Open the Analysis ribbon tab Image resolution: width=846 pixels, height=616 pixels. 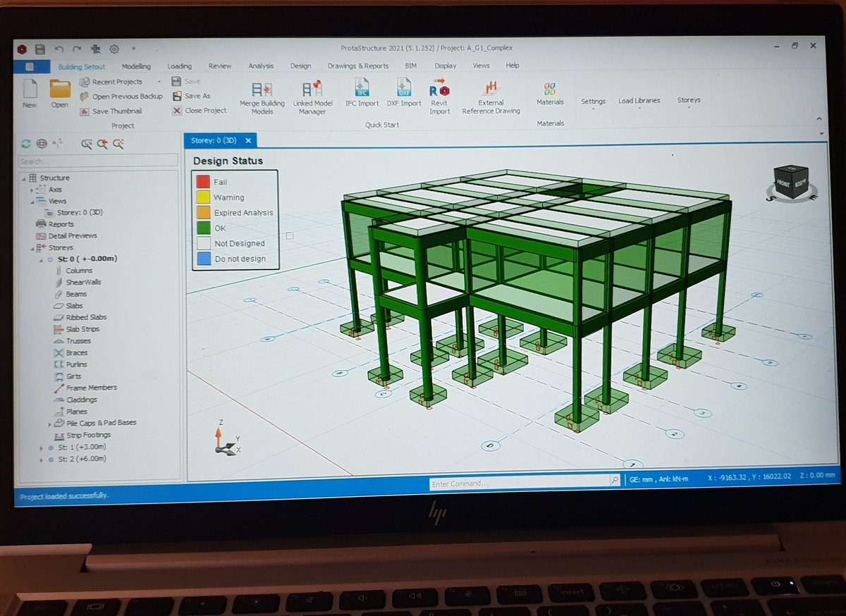pos(261,66)
